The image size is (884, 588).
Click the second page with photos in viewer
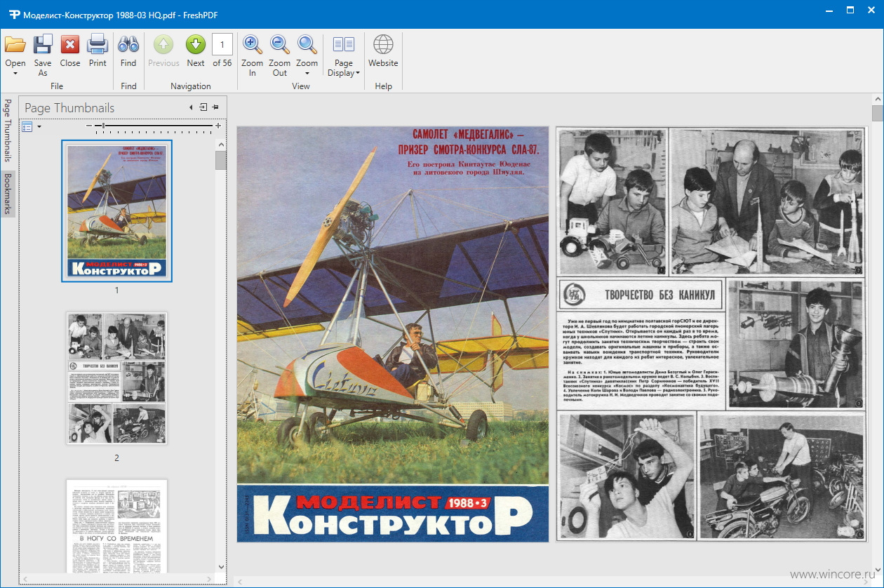[711, 334]
